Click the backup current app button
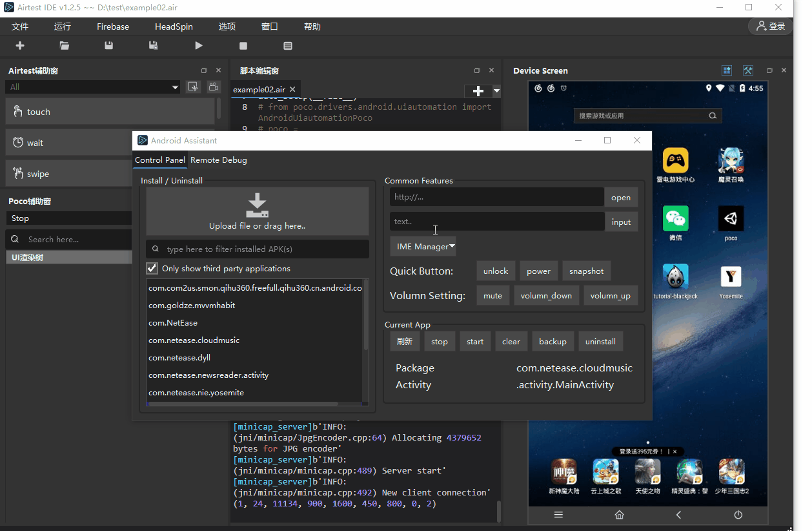This screenshot has height=531, width=812. tap(553, 341)
